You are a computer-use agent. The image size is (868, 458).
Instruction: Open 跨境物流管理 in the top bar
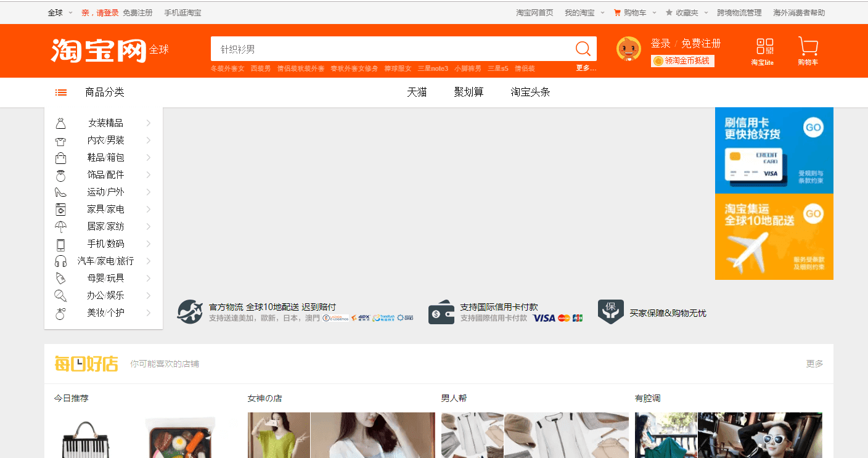pos(739,12)
